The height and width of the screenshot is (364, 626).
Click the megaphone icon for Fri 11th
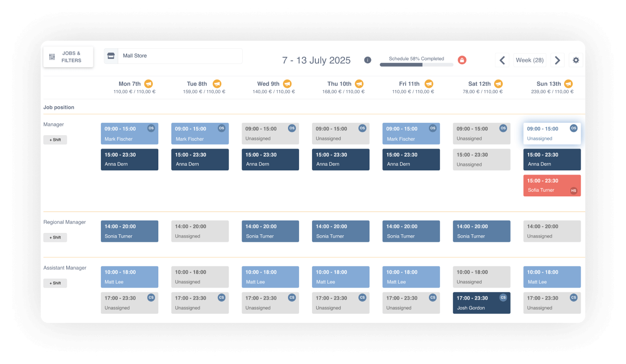429,84
